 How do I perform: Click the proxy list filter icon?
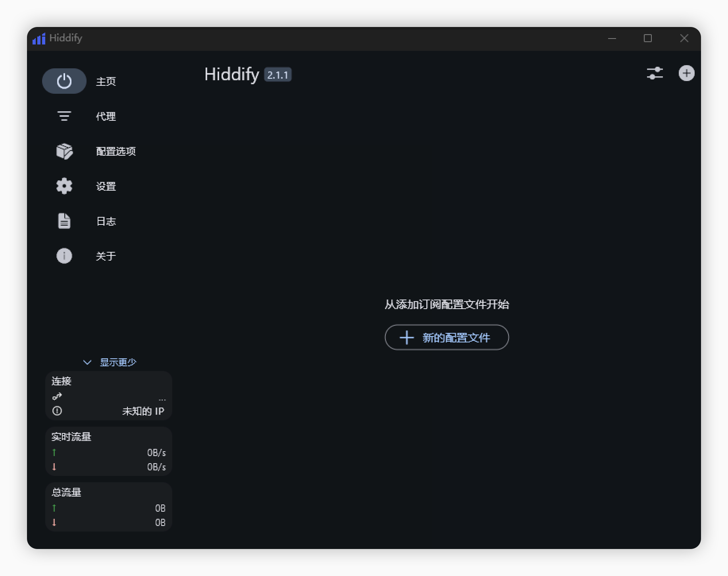(x=64, y=116)
